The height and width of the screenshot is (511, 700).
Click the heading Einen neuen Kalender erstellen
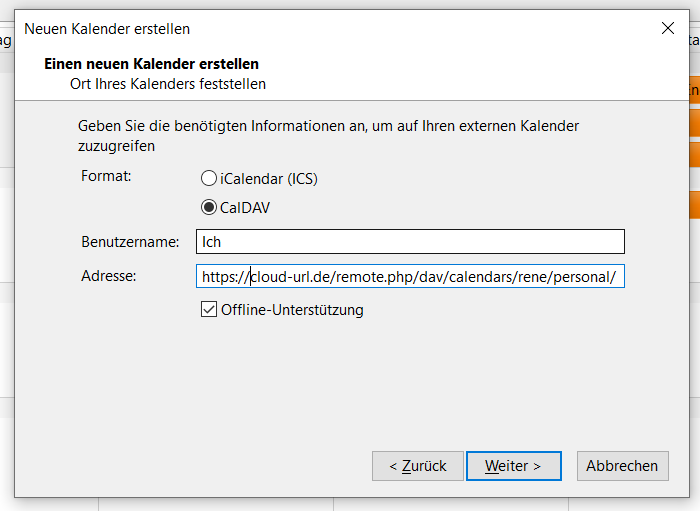point(151,64)
